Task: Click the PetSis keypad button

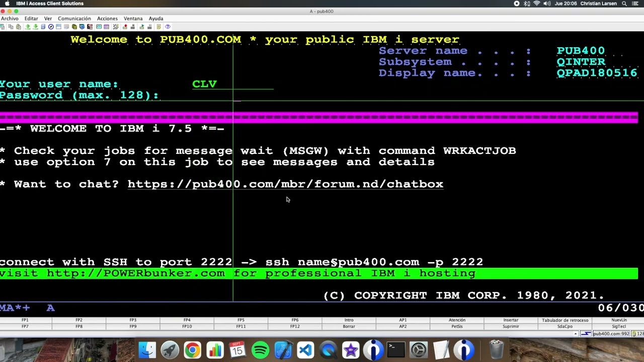Action: click(457, 326)
